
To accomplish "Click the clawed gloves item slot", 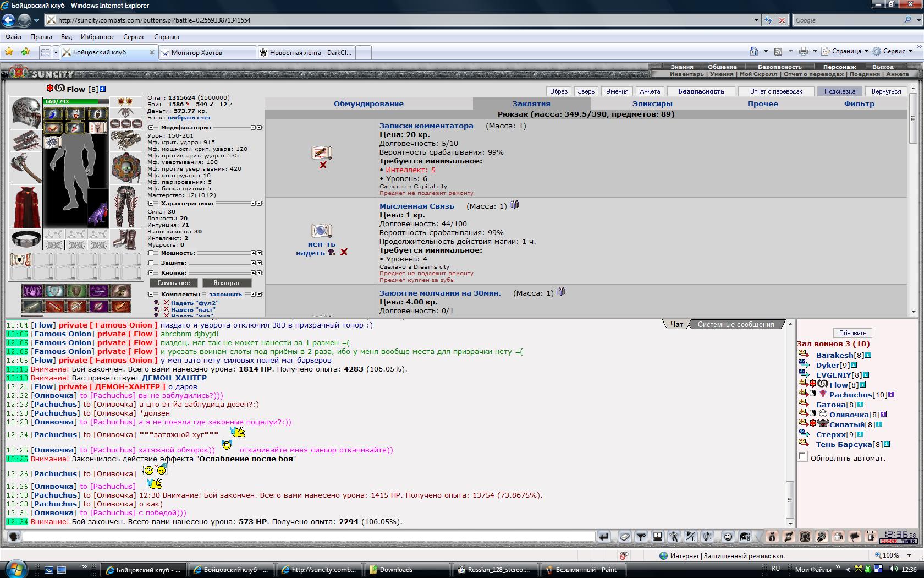I will (126, 140).
